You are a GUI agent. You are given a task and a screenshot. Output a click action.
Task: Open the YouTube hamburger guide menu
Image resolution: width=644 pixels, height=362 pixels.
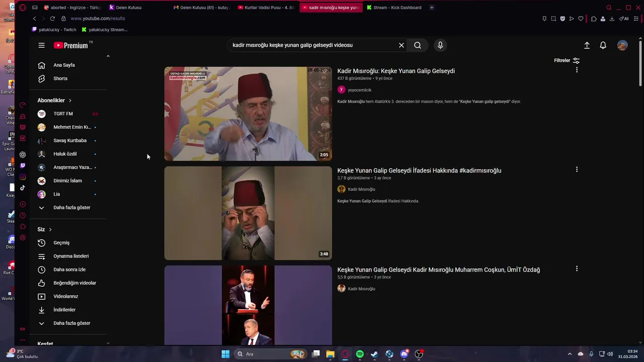[42, 45]
